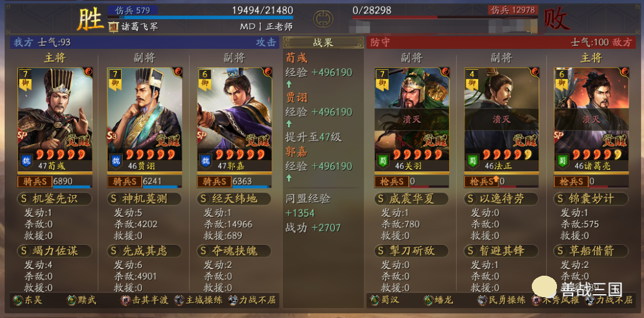Select the 神机莫测 skill button

(x=144, y=199)
